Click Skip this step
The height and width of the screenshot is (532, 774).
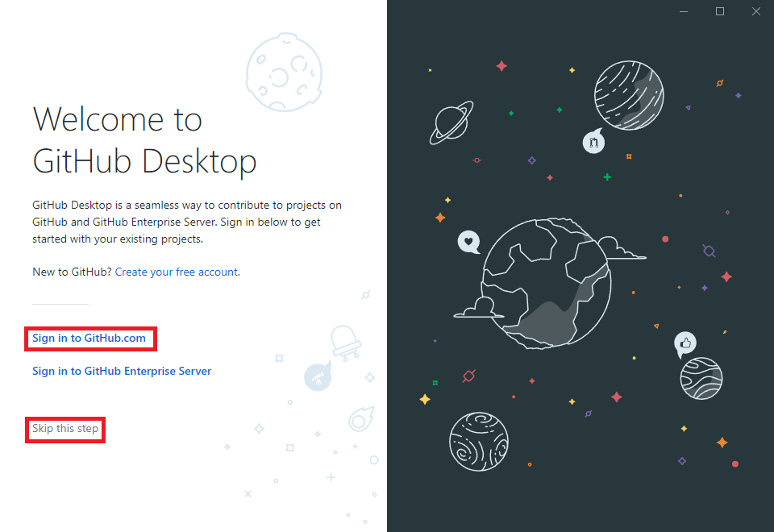(65, 428)
